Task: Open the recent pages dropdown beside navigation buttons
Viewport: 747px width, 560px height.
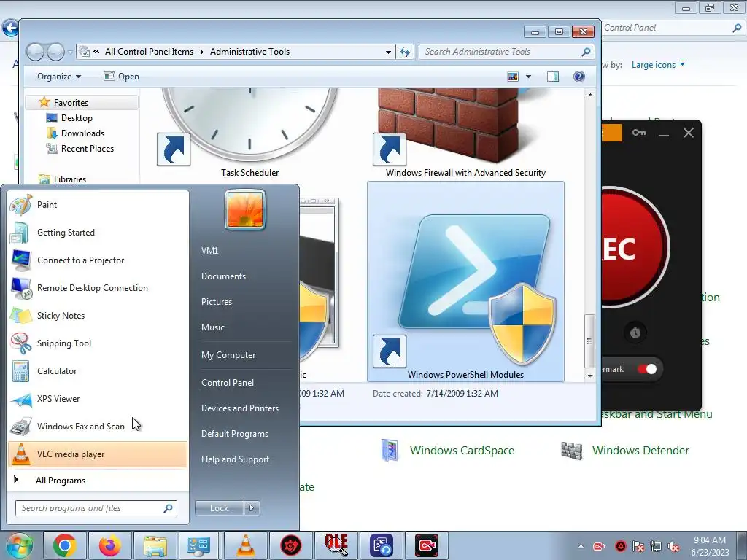Action: (71, 52)
